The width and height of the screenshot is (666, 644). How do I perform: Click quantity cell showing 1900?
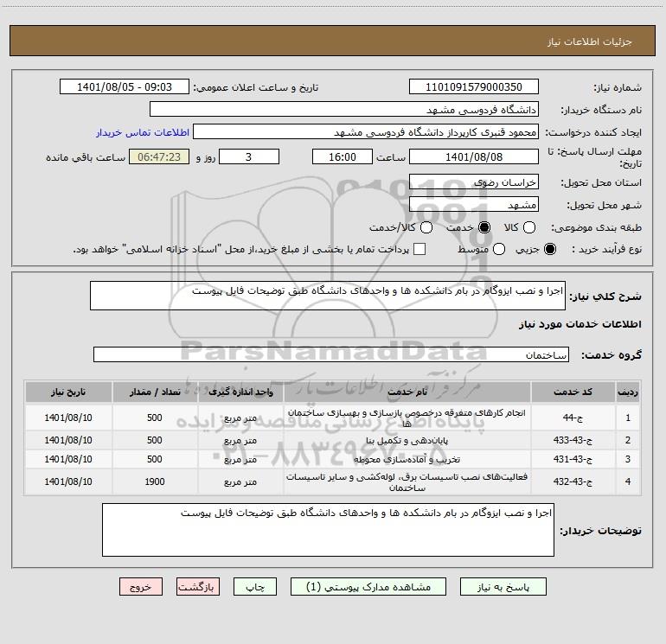click(x=155, y=481)
